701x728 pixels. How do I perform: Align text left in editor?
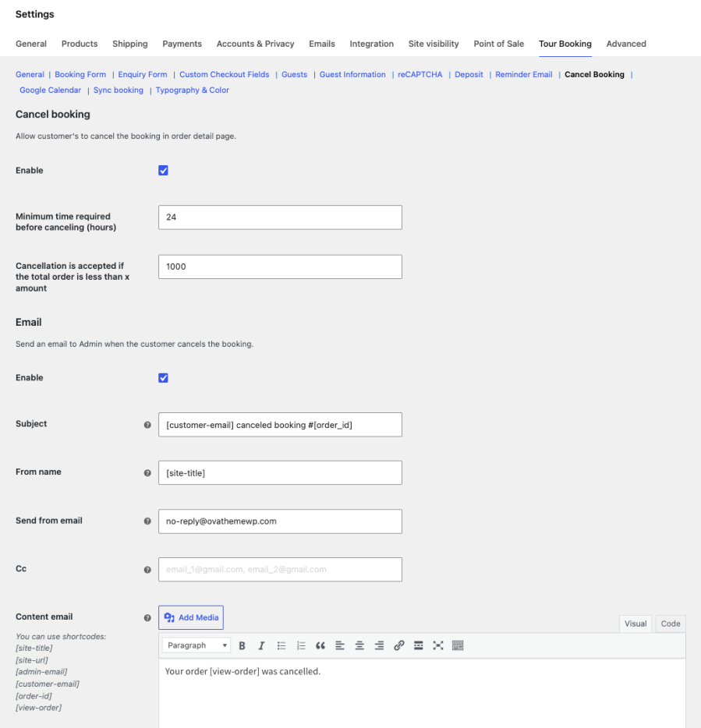click(x=340, y=645)
